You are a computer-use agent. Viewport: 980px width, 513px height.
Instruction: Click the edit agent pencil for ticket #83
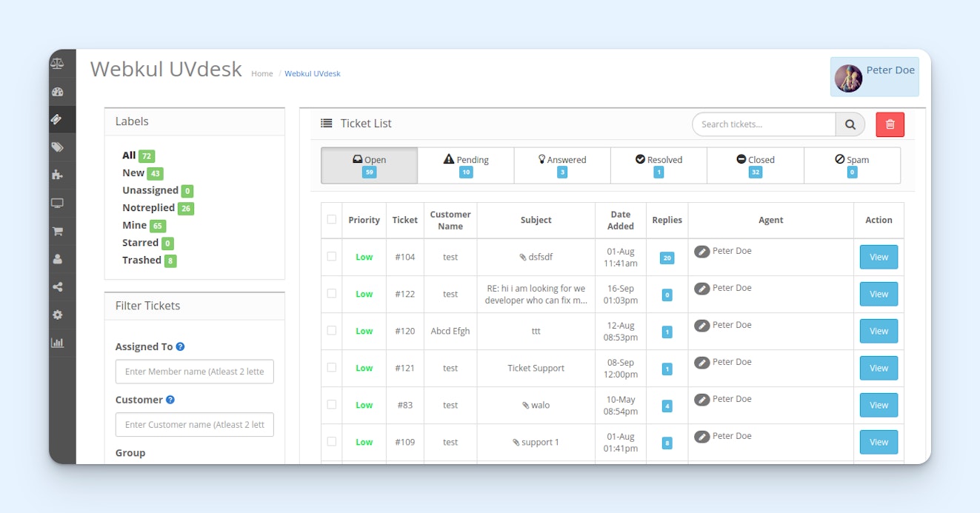pyautogui.click(x=701, y=400)
